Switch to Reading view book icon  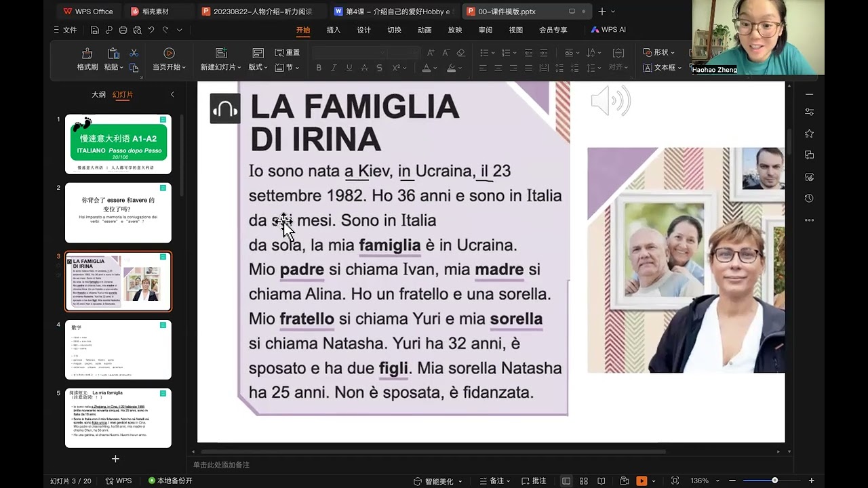tap(601, 481)
